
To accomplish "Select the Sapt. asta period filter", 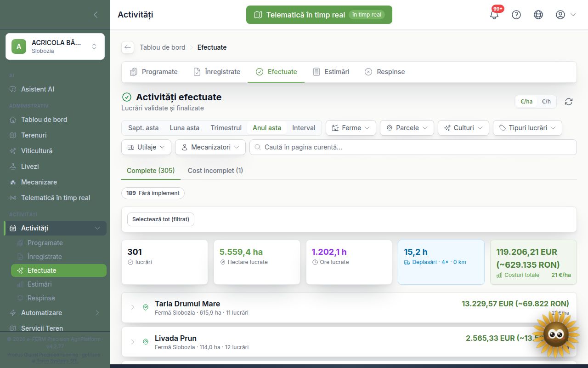I will click(x=143, y=128).
